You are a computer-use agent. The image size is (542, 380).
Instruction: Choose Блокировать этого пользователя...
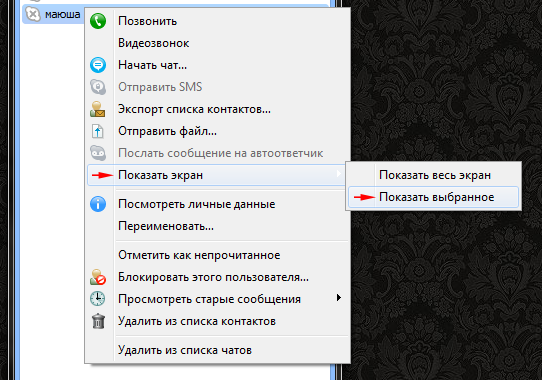coord(217,277)
